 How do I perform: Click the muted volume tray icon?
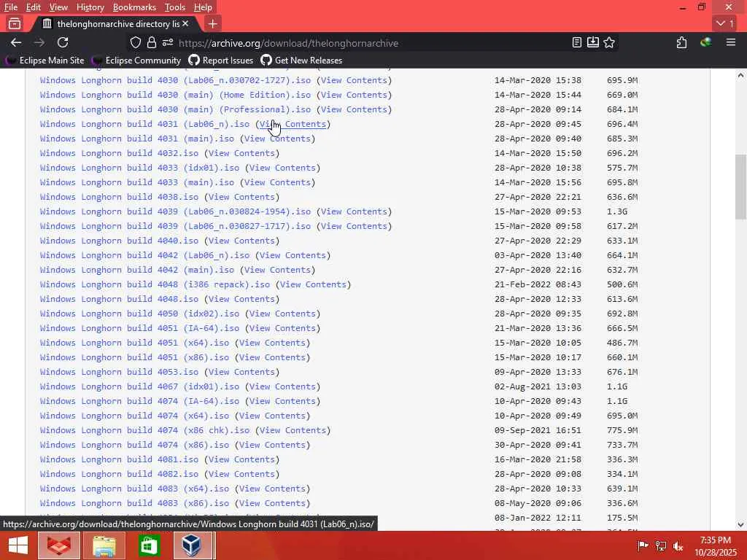(x=678, y=545)
